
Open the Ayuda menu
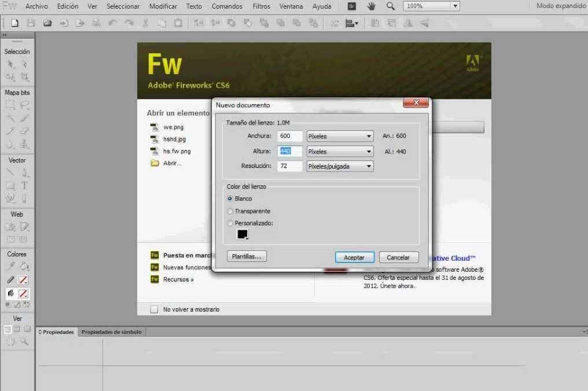click(322, 6)
